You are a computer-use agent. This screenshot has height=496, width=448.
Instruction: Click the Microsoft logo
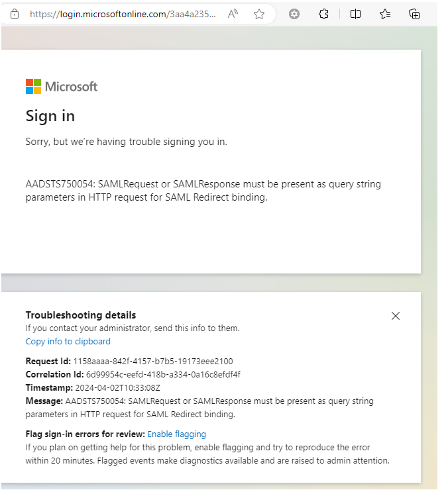coord(62,86)
